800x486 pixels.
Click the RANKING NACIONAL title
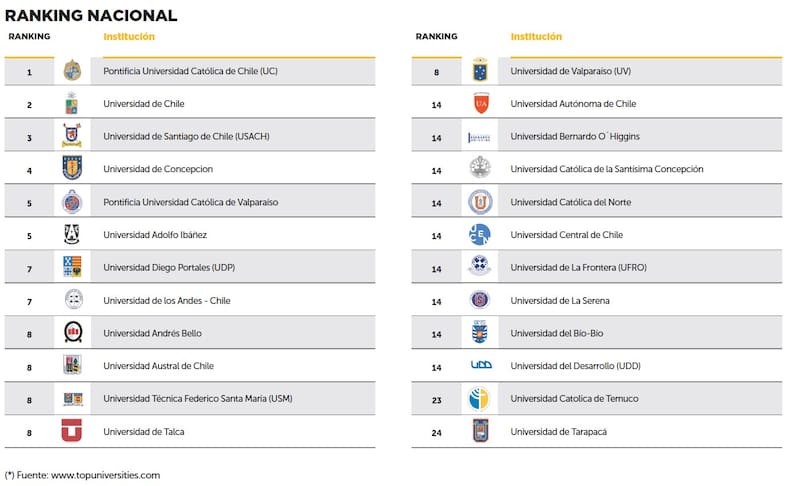click(x=91, y=15)
